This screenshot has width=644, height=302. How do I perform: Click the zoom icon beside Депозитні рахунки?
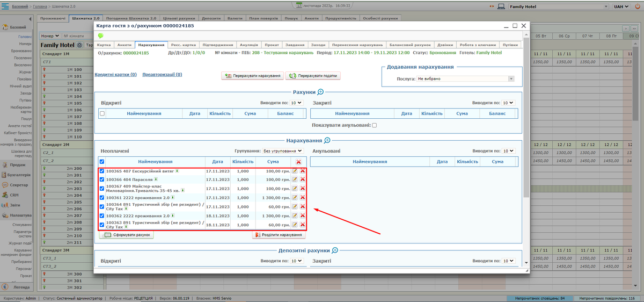point(335,250)
